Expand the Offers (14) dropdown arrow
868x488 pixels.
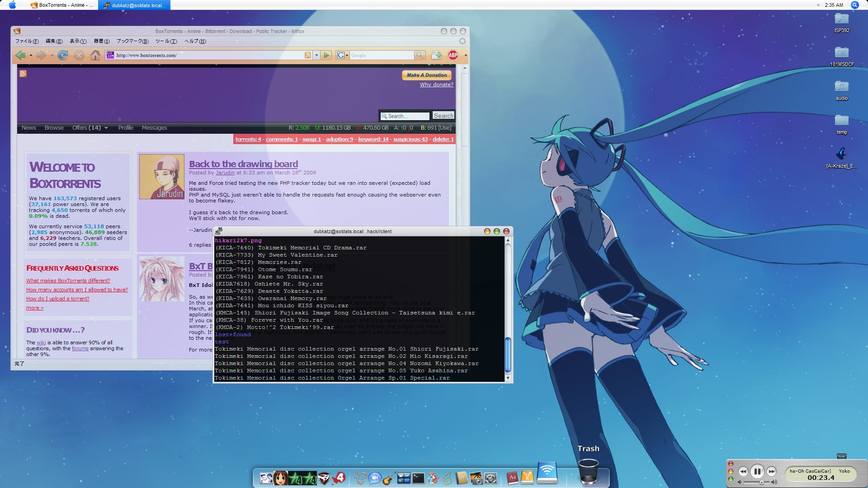(x=106, y=128)
